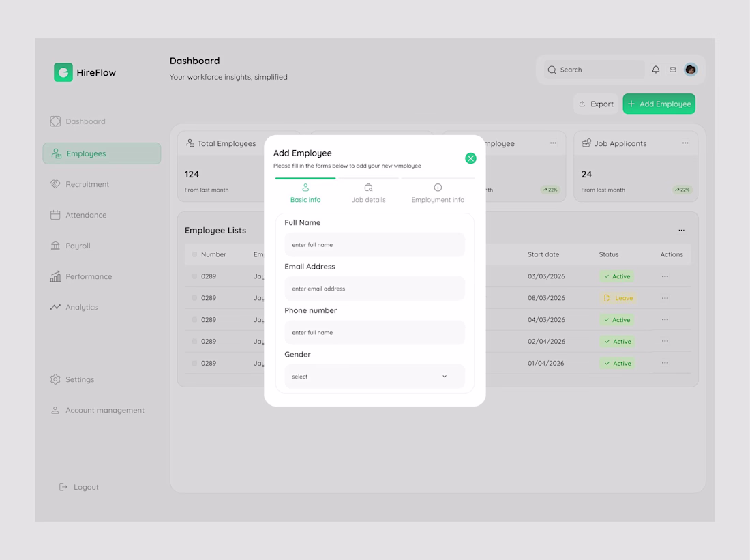Open Settings from sidebar
The image size is (750, 560).
72,379
